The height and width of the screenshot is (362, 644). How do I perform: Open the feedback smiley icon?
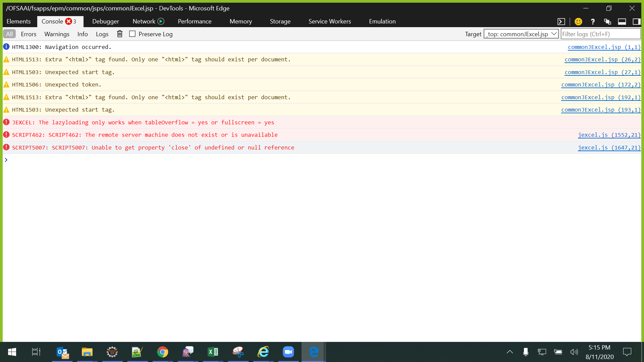pyautogui.click(x=578, y=21)
